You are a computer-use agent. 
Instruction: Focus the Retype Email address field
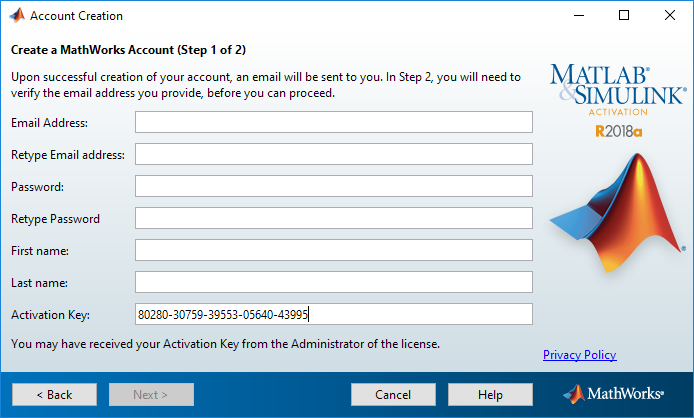click(334, 154)
